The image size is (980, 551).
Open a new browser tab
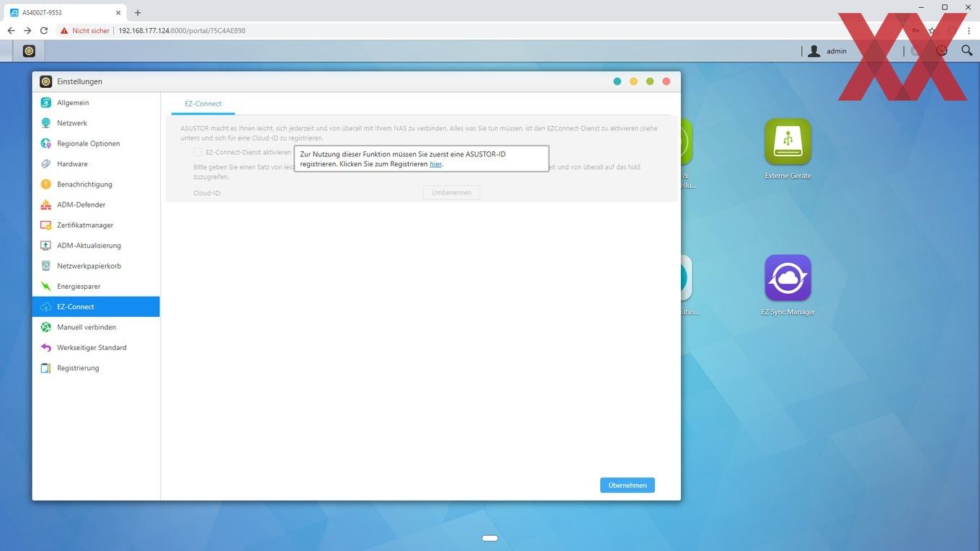[x=138, y=12]
